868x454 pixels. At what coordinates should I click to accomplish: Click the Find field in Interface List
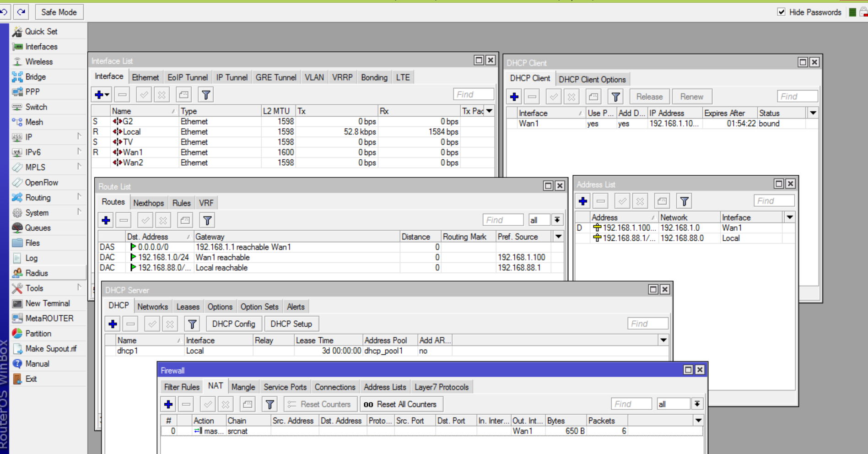coord(473,95)
